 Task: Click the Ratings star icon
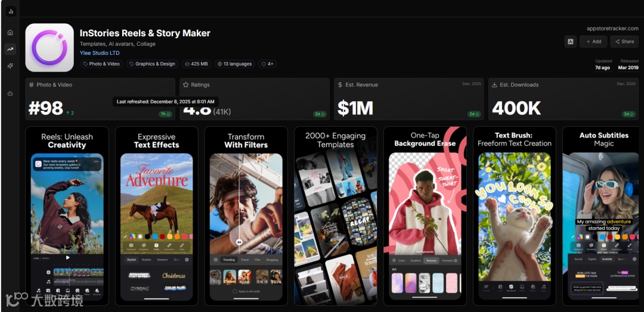coord(186,85)
